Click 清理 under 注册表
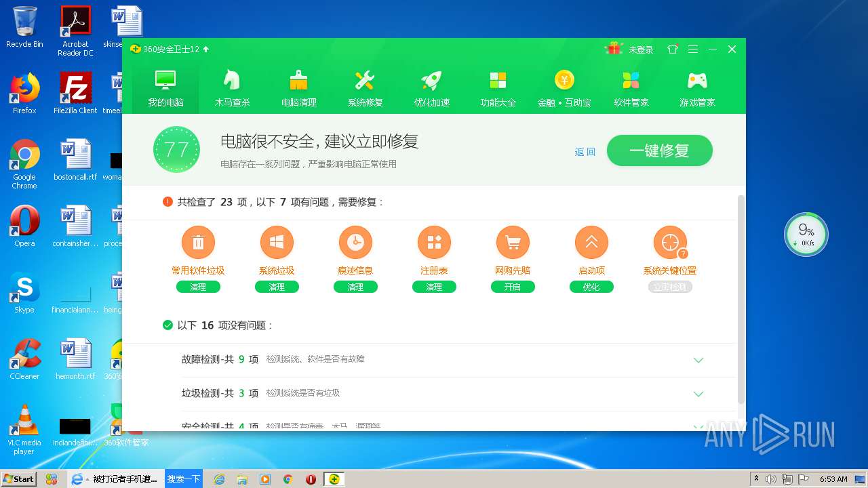The height and width of the screenshot is (488, 868). click(434, 287)
